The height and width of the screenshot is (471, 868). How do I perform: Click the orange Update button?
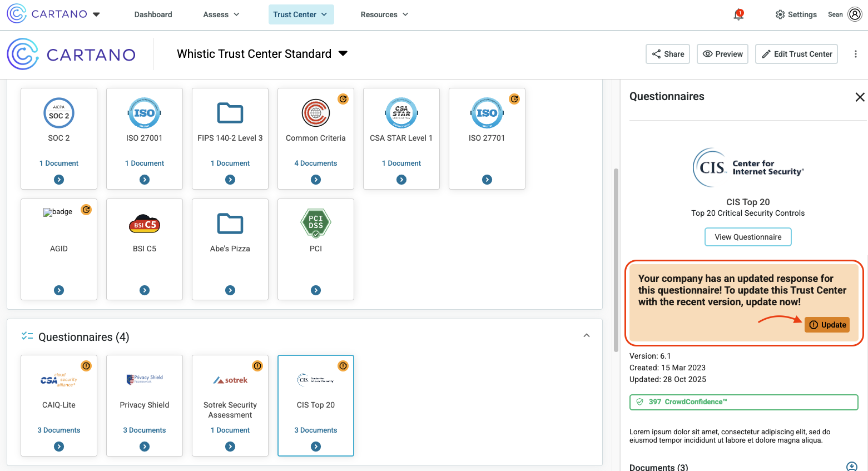(827, 325)
